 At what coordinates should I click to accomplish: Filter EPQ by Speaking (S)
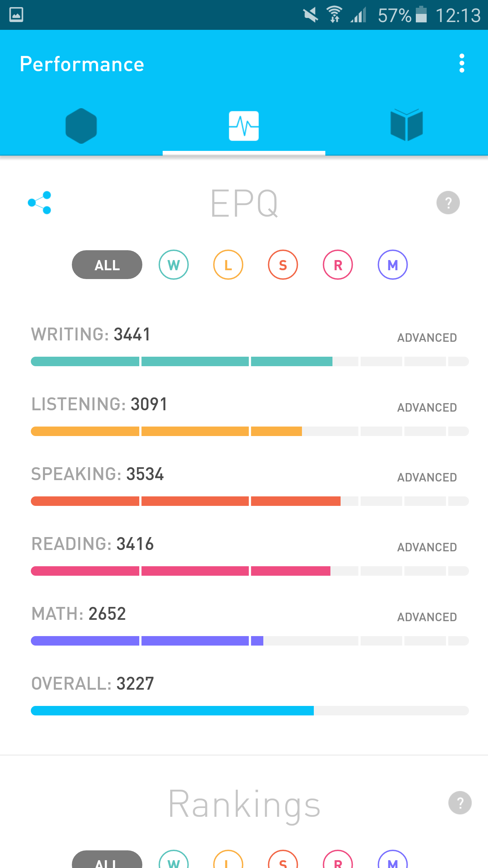283,265
